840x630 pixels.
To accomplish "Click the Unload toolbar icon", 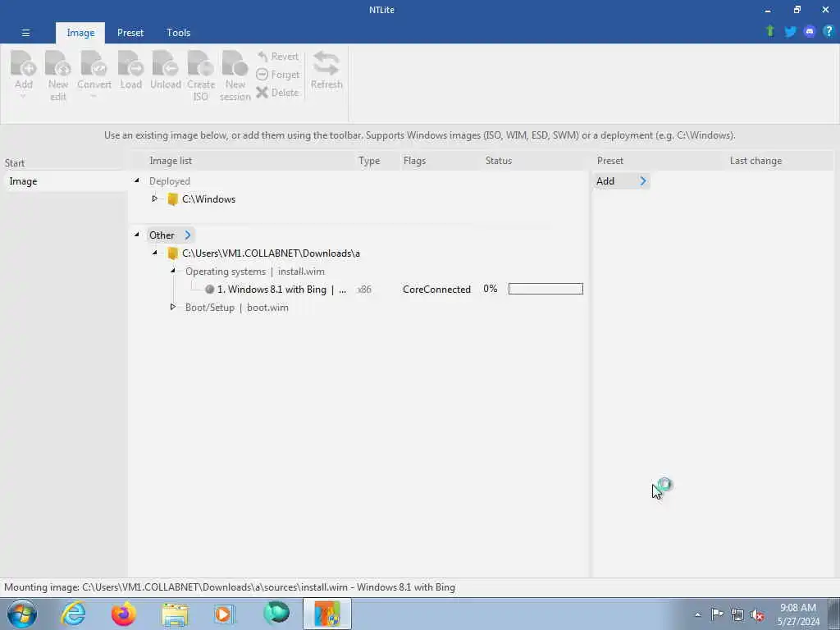I will (x=165, y=63).
